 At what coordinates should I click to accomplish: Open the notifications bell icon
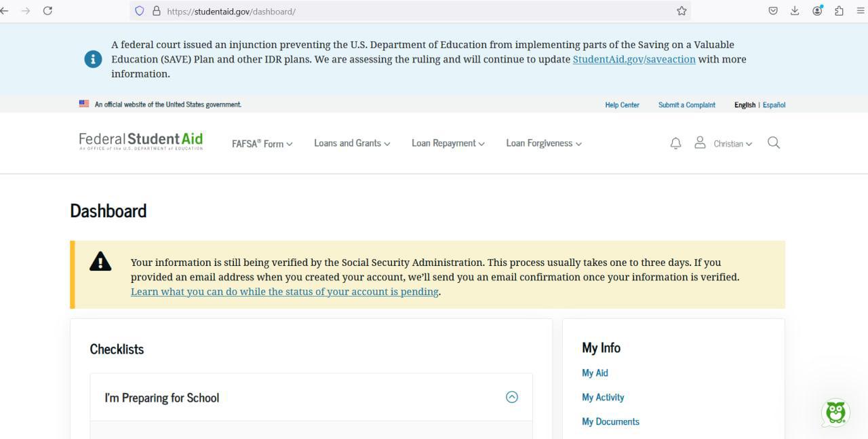coord(675,143)
